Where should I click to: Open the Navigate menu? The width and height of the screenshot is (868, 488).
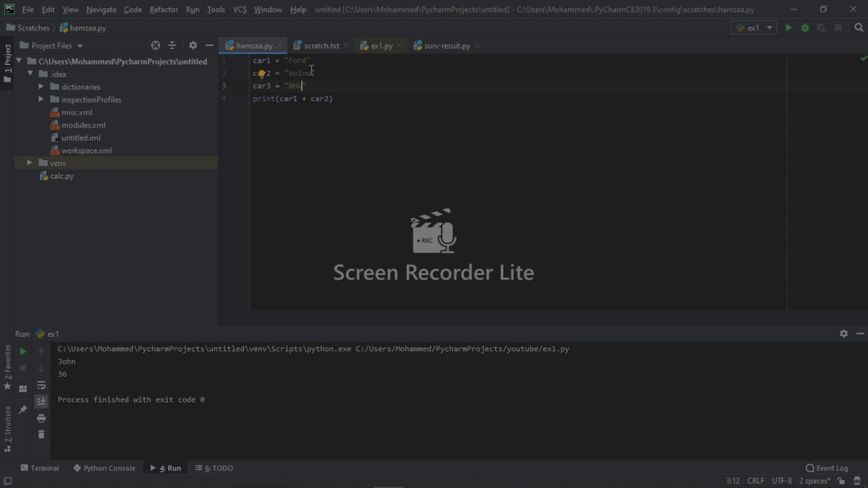(x=101, y=9)
